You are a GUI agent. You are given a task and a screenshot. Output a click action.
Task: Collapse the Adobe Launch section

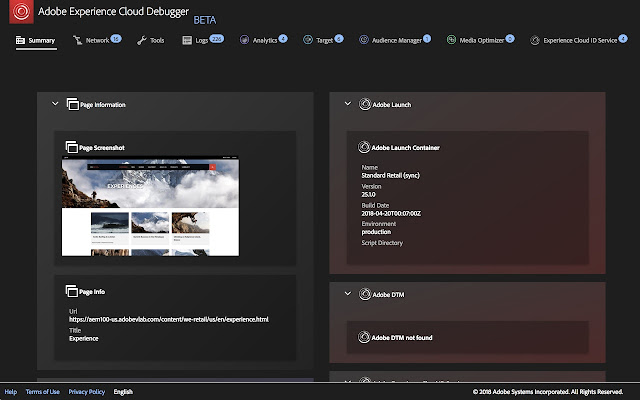[x=348, y=104]
